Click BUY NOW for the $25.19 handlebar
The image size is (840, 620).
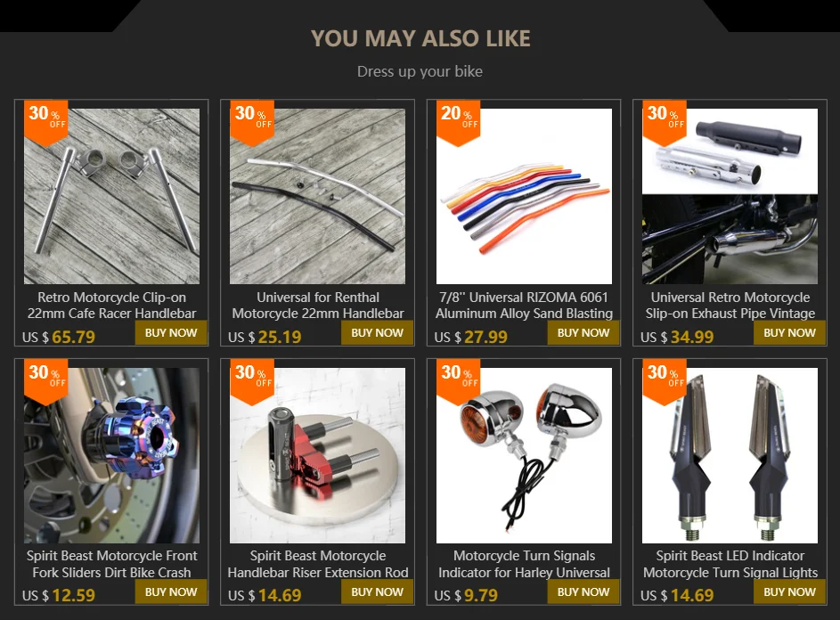[x=377, y=333]
